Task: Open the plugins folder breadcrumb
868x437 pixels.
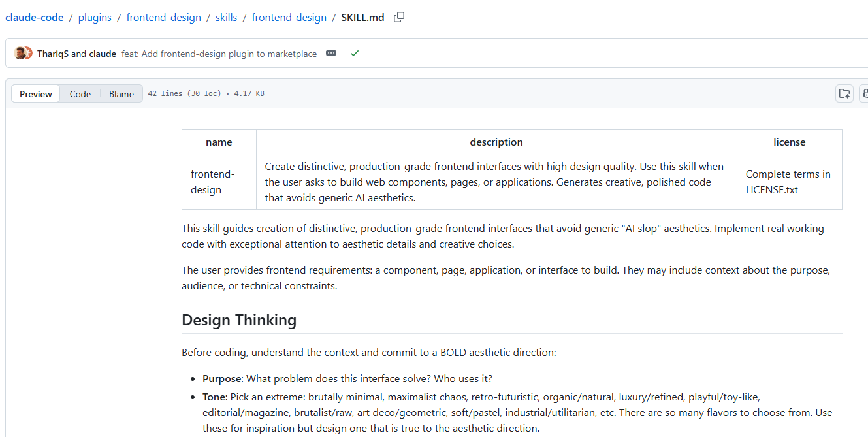Action: 95,18
